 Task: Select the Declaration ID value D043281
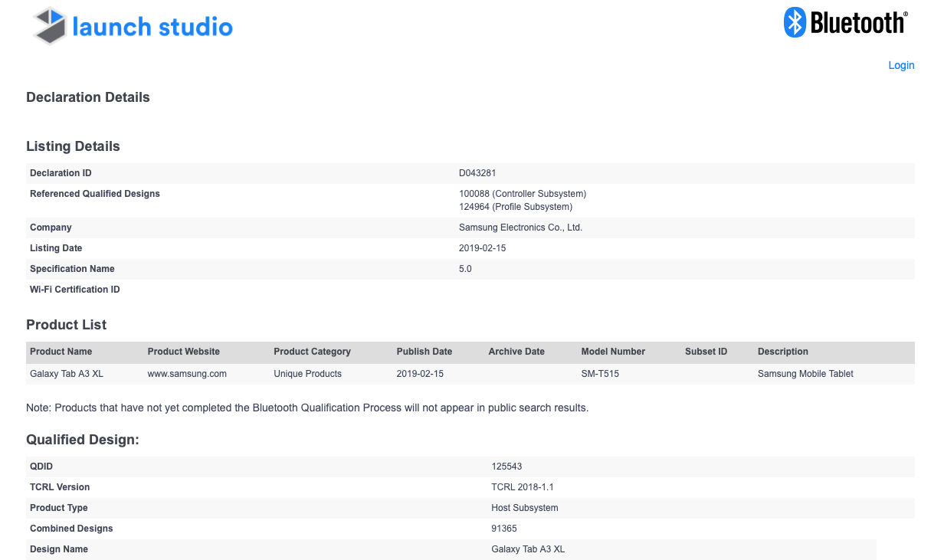click(477, 173)
